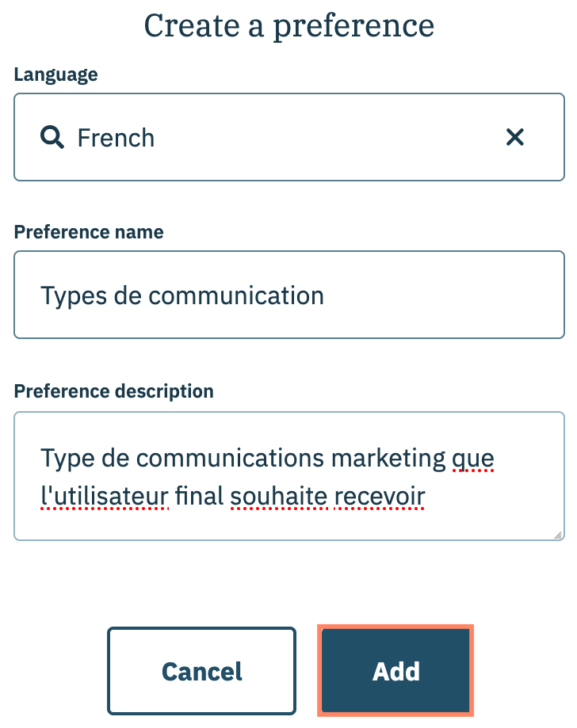This screenshot has width=577, height=728.
Task: Click the Preference description label
Action: pyautogui.click(x=113, y=391)
